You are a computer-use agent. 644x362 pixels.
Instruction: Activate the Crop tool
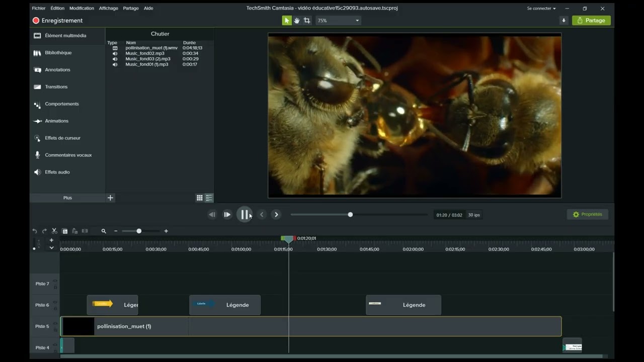307,21
